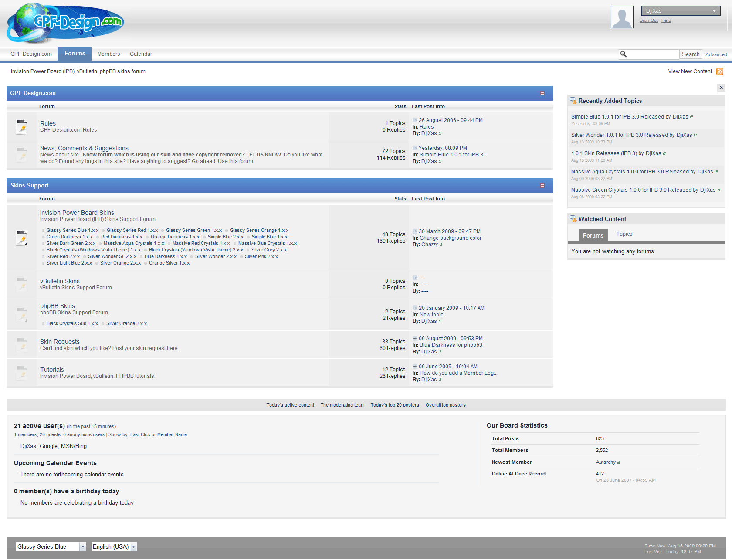Click the Rules forum status icon

(x=22, y=126)
